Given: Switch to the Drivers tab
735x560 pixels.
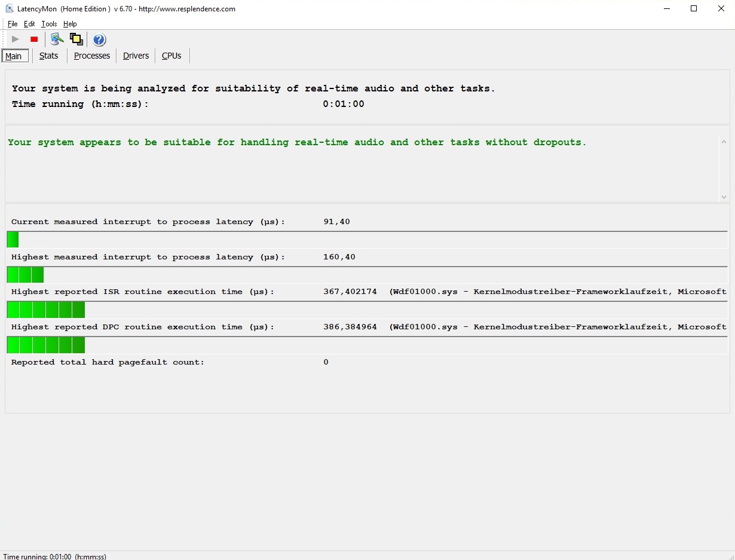Looking at the screenshot, I should coord(136,56).
